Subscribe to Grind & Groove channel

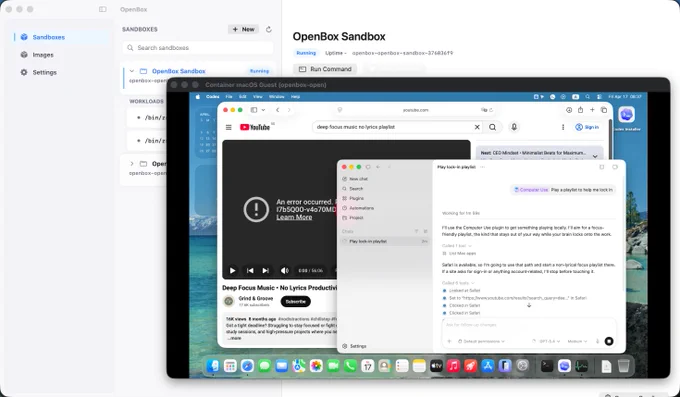coord(296,302)
